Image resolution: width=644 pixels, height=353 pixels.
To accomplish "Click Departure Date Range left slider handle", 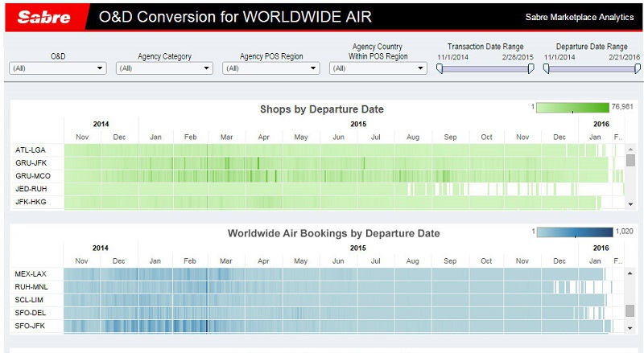I will [x=546, y=68].
